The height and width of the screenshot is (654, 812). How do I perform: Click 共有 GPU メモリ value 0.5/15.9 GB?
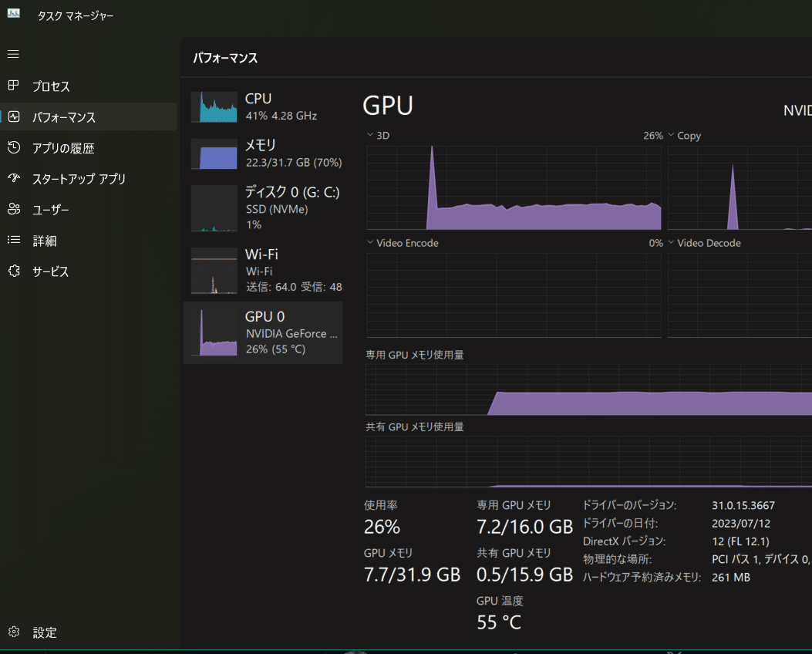click(524, 575)
